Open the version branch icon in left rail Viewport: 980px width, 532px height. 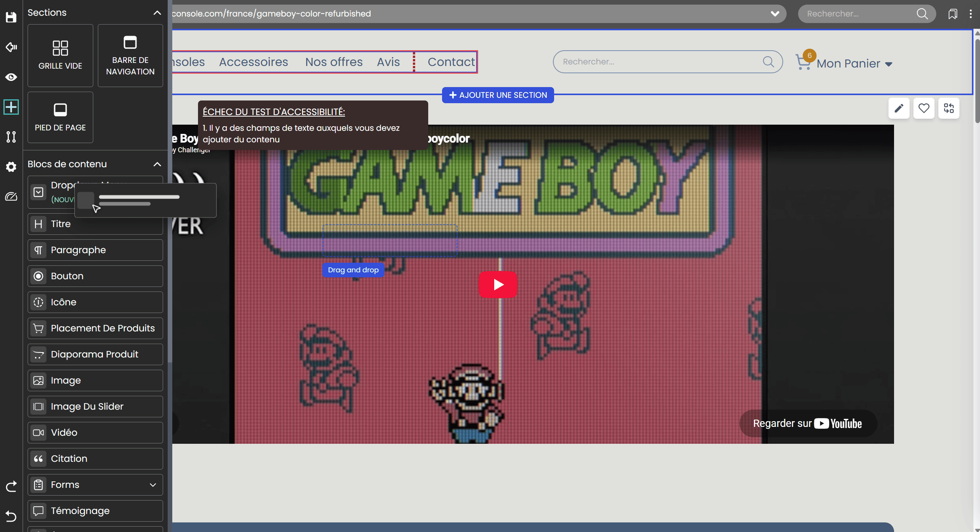(x=11, y=137)
